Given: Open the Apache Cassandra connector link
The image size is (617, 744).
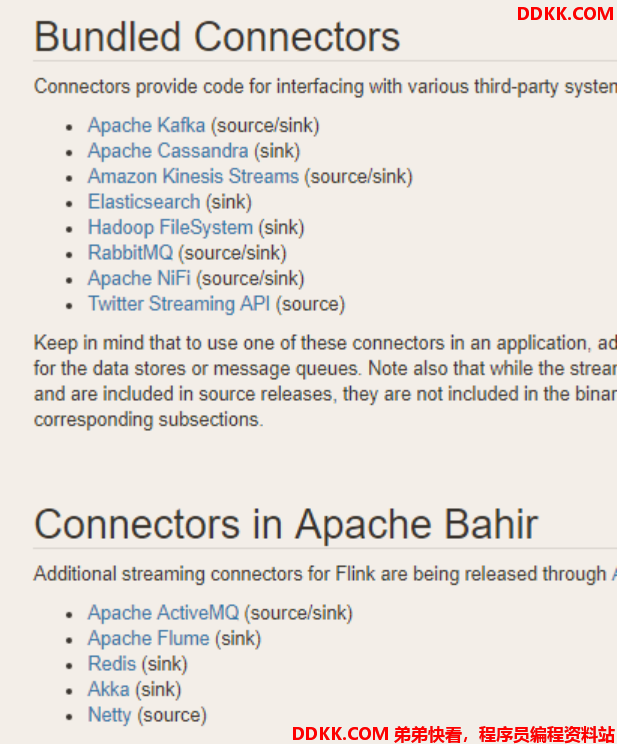Looking at the screenshot, I should [168, 151].
